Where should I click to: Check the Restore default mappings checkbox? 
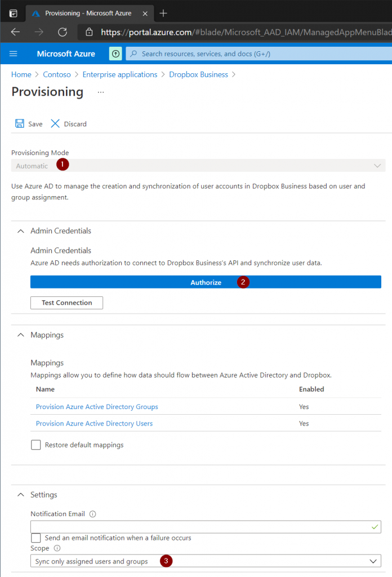tap(35, 445)
